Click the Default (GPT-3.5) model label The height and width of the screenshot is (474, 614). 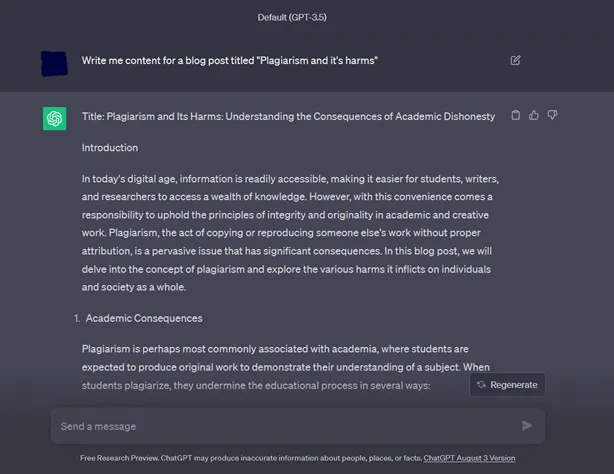click(x=292, y=17)
